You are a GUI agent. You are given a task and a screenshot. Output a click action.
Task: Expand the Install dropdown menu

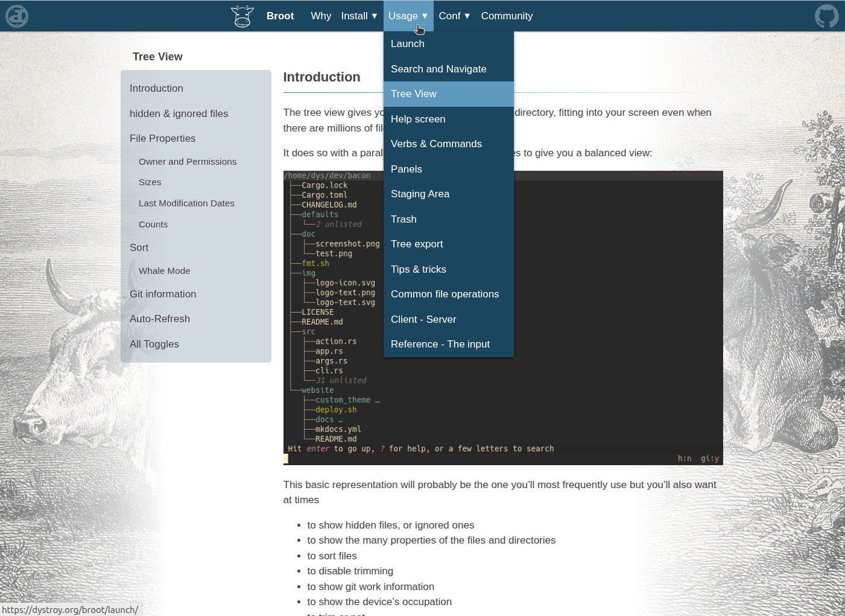point(359,16)
